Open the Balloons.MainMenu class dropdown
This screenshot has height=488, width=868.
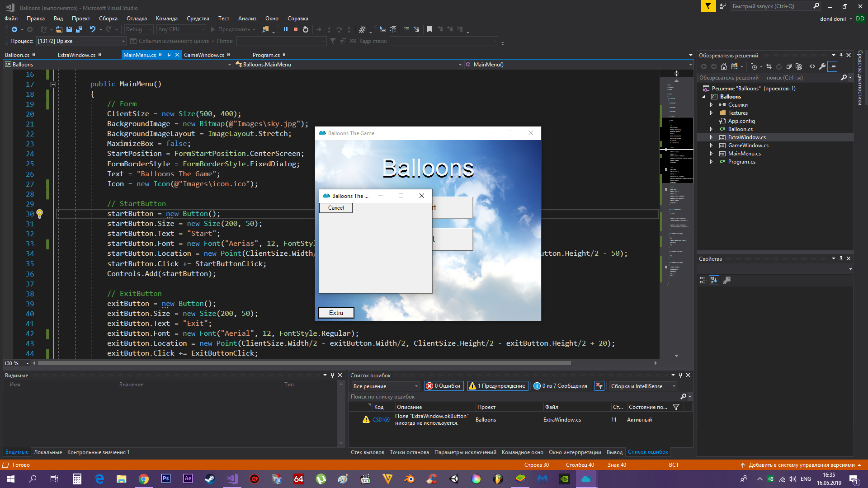click(x=348, y=65)
